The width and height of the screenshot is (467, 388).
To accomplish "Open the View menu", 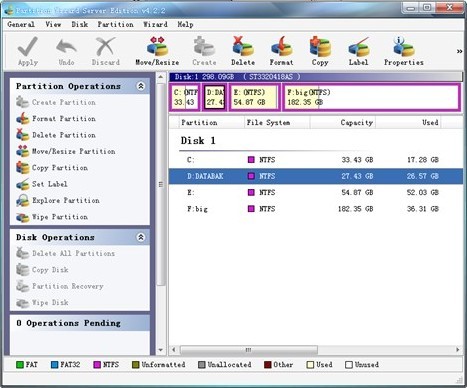I will pyautogui.click(x=53, y=24).
